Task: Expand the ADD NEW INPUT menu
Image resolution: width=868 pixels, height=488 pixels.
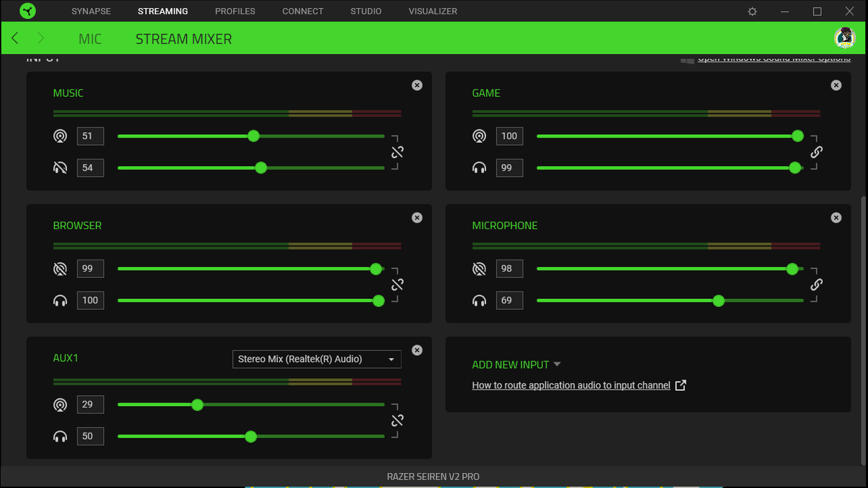Action: pos(516,365)
